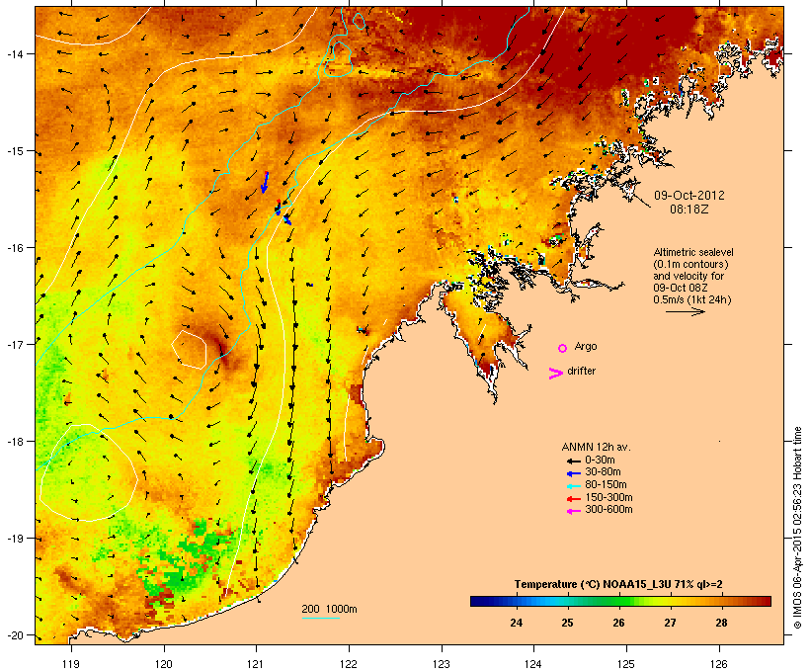The height and width of the screenshot is (672, 810).
Task: Click the 0-30m depth label
Action: (600, 460)
